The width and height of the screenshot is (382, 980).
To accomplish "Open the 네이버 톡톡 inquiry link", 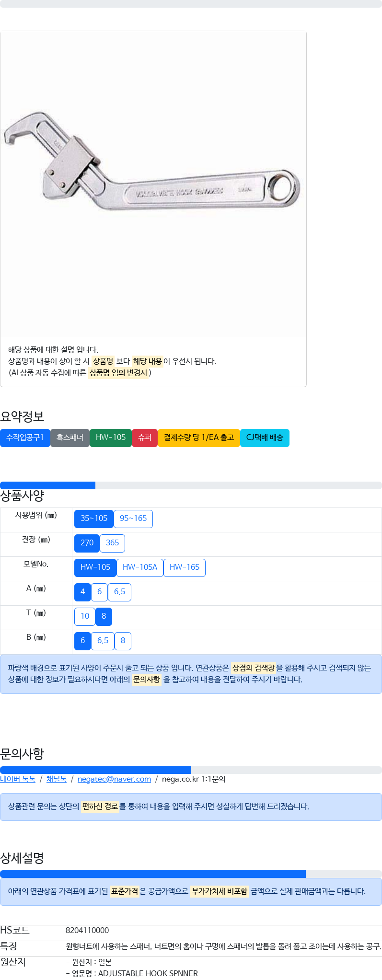I will click(x=18, y=779).
